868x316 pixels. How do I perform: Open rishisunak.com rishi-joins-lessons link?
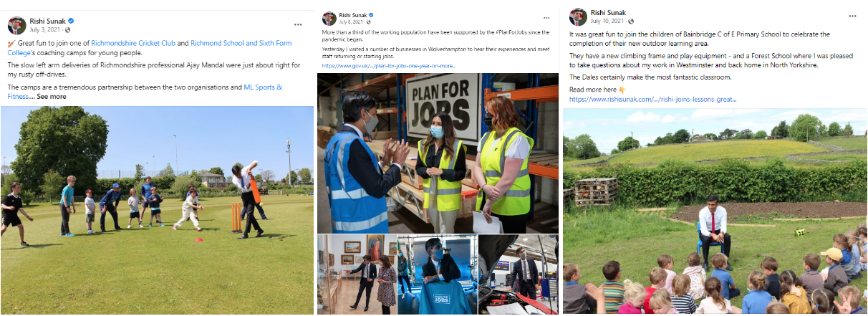652,100
